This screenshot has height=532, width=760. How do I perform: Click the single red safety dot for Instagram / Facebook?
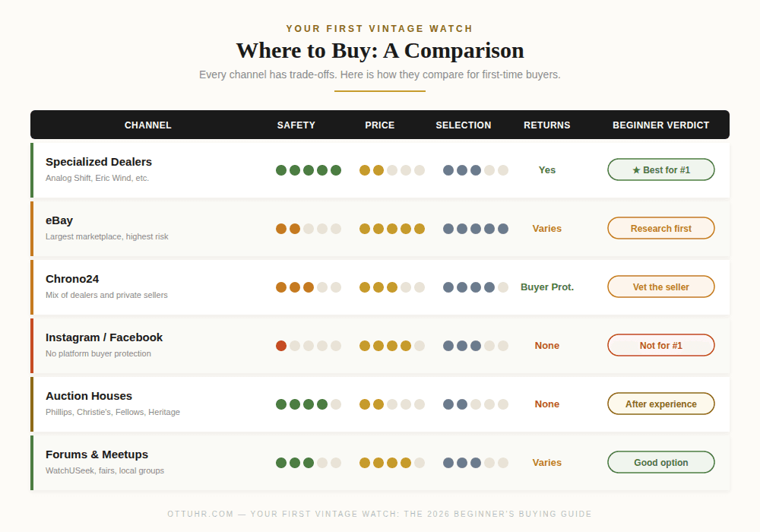click(x=280, y=345)
